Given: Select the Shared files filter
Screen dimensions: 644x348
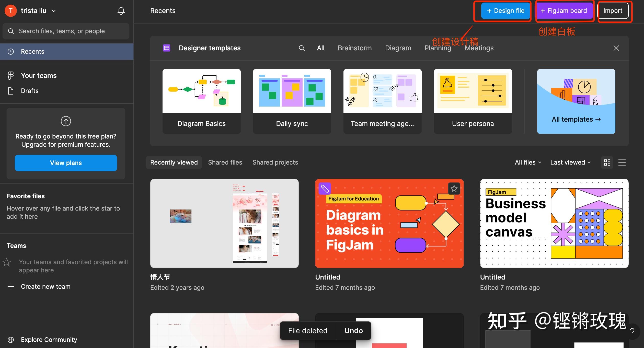Looking at the screenshot, I should click(x=225, y=162).
